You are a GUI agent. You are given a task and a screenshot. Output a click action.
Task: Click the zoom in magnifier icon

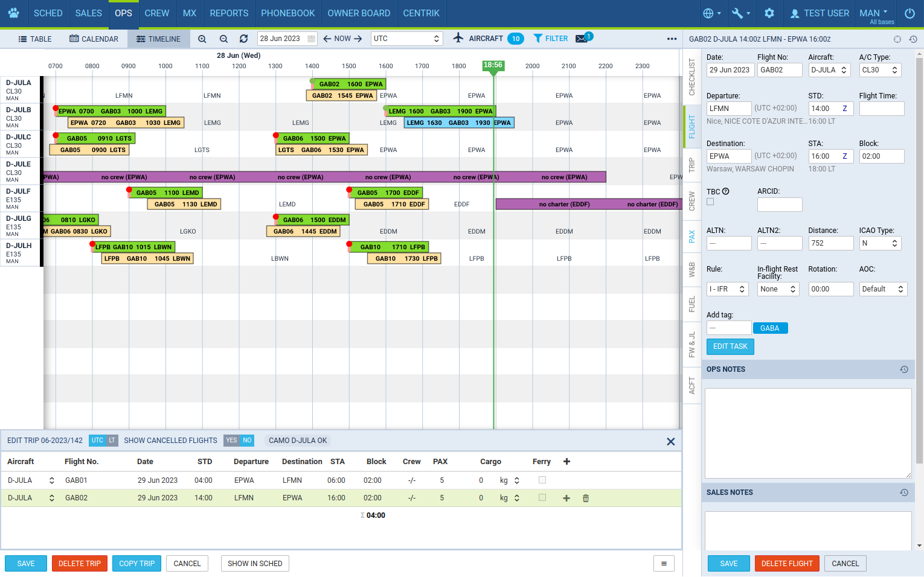(x=202, y=39)
